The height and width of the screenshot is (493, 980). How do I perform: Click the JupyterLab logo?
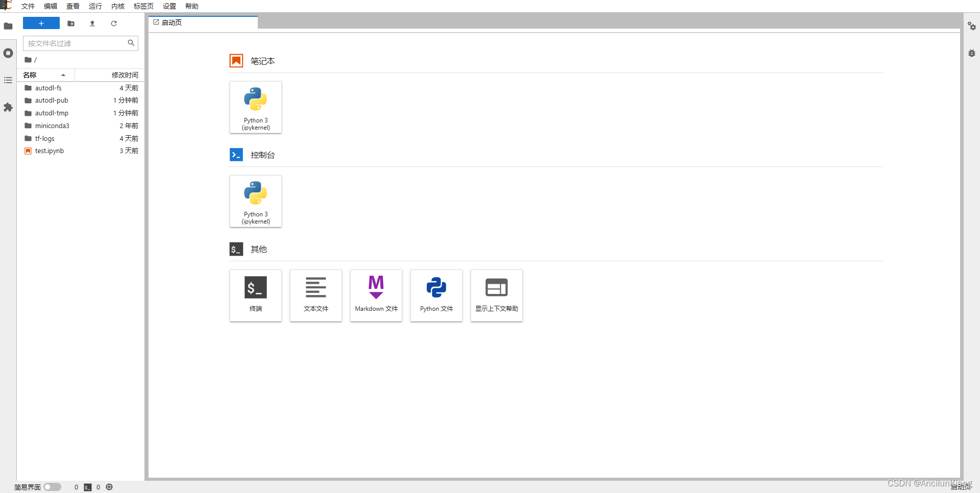click(7, 6)
